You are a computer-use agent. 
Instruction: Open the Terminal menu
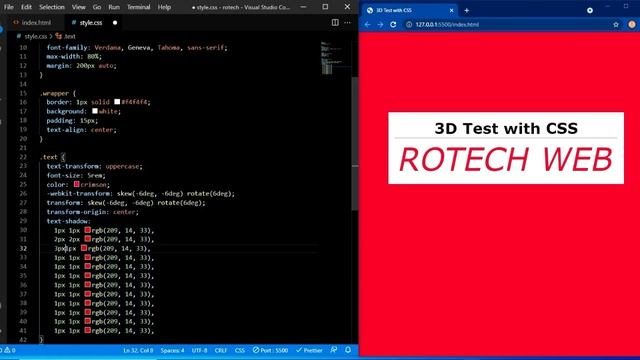pyautogui.click(x=138, y=7)
